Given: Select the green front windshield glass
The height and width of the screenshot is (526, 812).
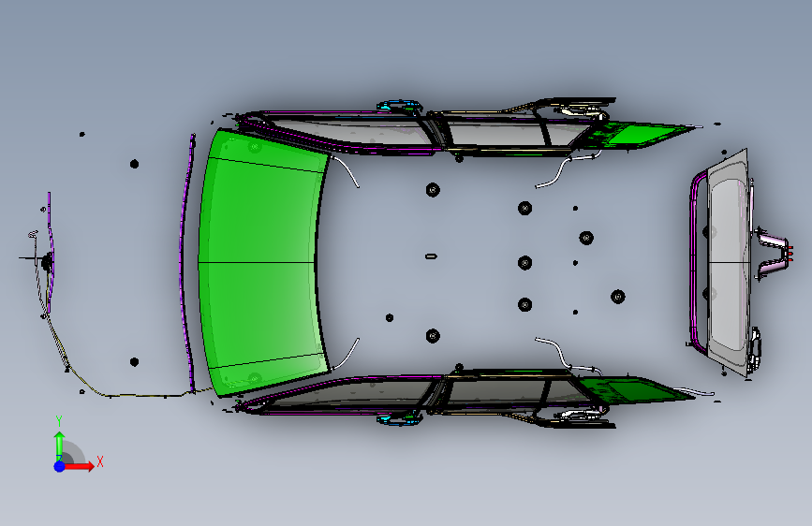Looking at the screenshot, I should [263, 262].
